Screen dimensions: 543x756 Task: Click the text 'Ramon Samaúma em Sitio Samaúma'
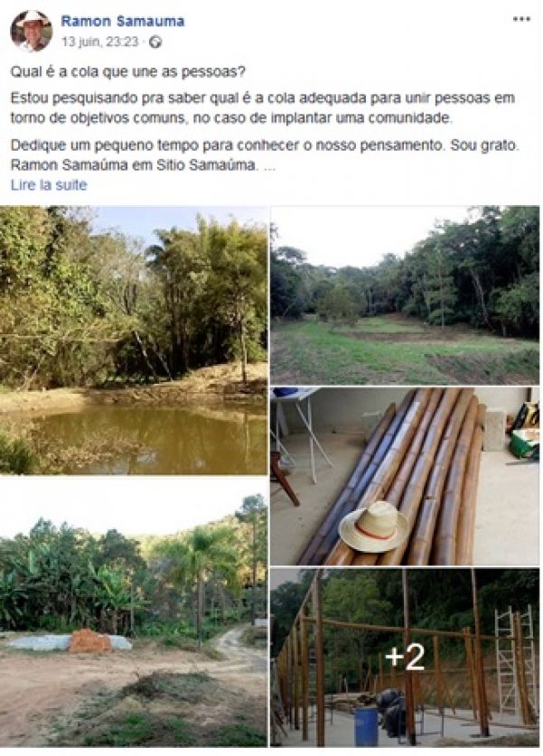click(133, 165)
